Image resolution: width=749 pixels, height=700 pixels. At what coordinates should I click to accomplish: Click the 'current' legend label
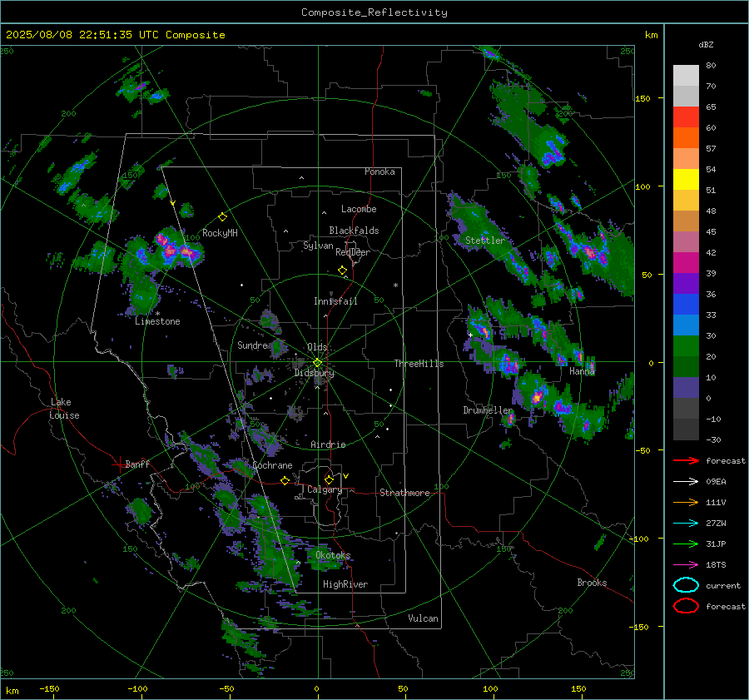(x=723, y=586)
